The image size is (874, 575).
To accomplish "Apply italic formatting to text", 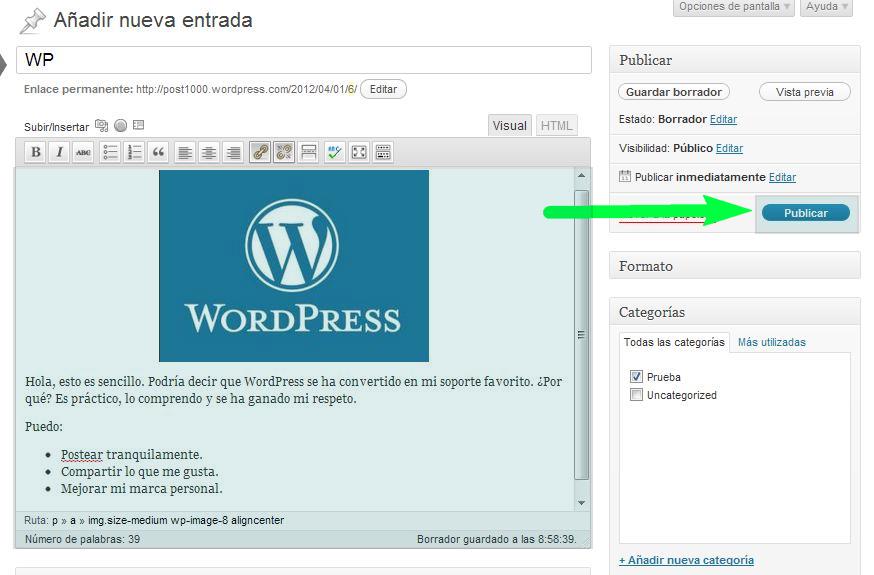I will [60, 152].
